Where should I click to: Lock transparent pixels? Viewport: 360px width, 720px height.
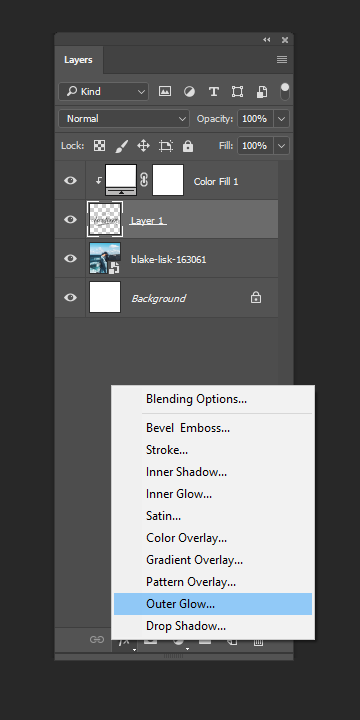pyautogui.click(x=99, y=146)
